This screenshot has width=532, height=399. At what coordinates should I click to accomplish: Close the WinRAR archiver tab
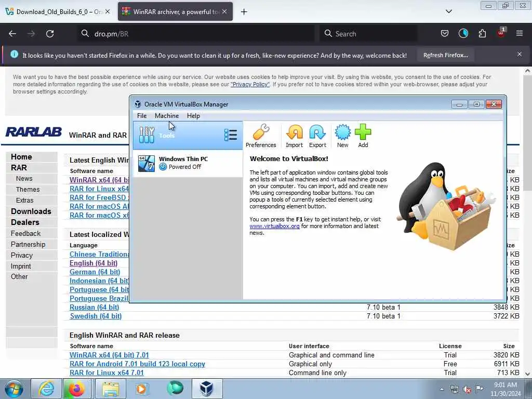pos(224,11)
